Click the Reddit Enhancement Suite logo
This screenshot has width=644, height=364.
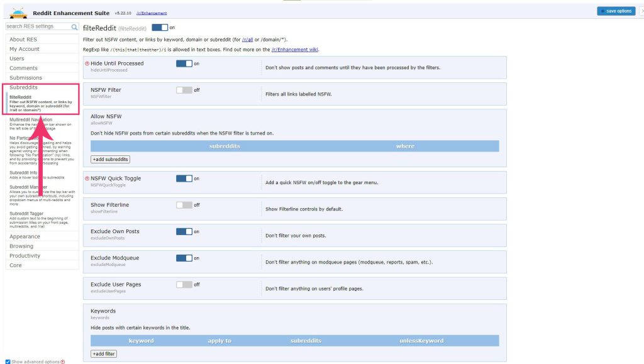[x=19, y=12]
